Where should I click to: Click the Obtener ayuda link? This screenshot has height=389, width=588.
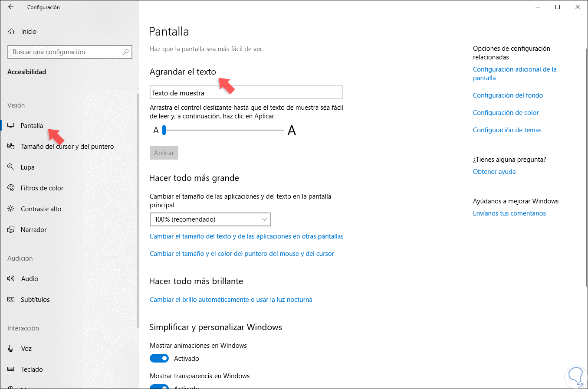pos(494,172)
